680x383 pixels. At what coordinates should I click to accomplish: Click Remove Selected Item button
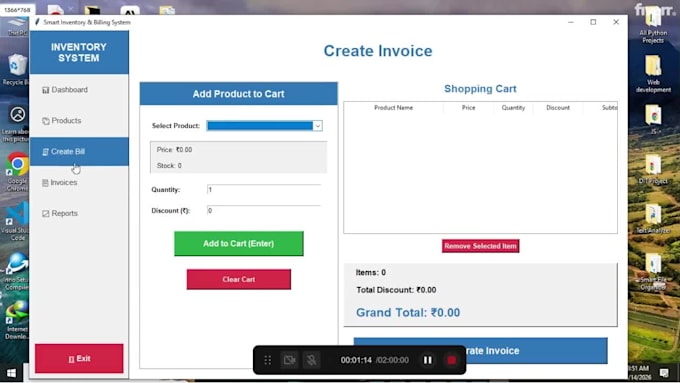click(x=481, y=246)
